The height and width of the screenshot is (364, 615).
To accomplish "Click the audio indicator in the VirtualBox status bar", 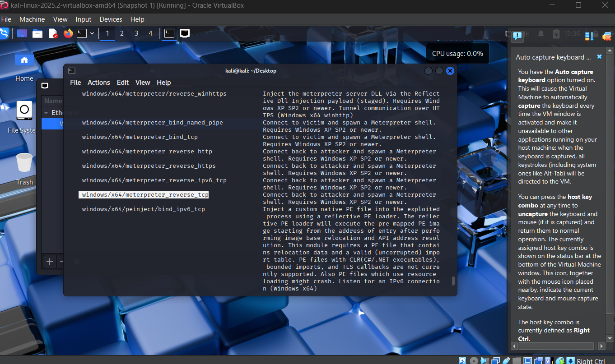I will [484, 360].
